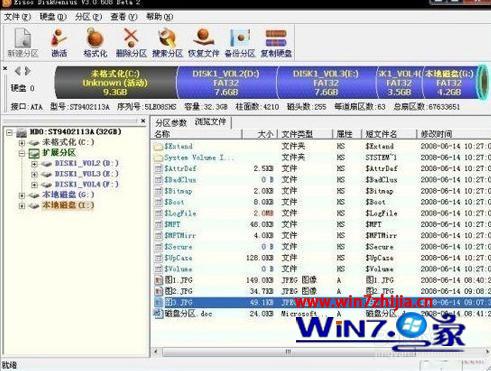Select the highlighted 图3.JPG file row
This screenshot has width=491, height=371.
322,303
